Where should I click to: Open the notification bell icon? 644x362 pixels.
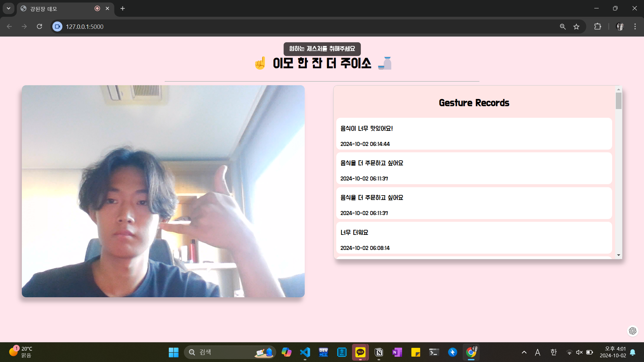633,352
